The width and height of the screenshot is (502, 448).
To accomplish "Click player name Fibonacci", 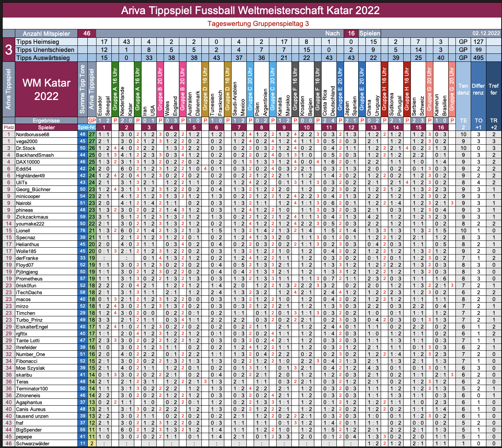I will (27, 361).
